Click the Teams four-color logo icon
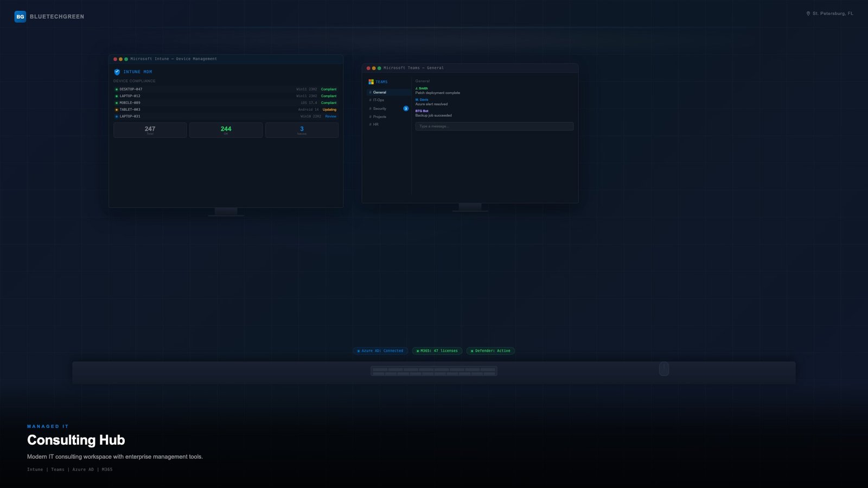868x488 pixels. (x=371, y=82)
